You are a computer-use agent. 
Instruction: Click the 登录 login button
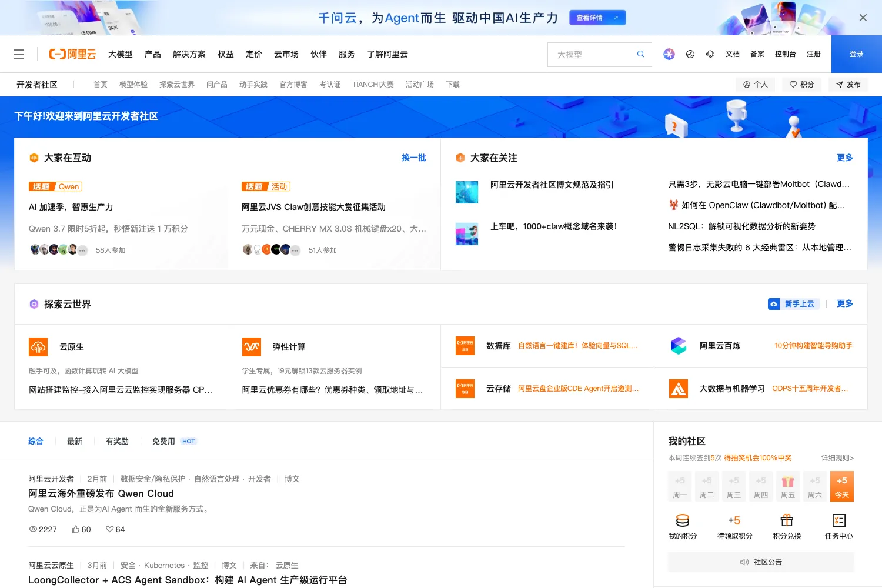point(857,54)
